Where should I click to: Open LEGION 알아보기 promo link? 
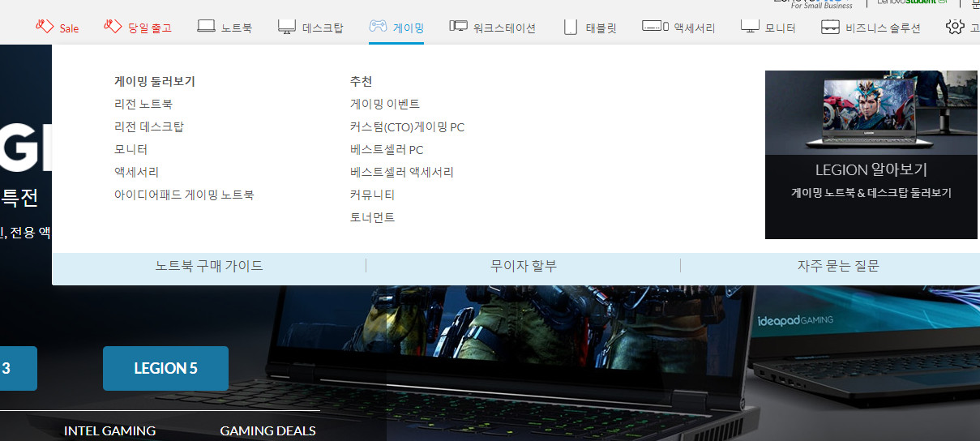coord(871,170)
